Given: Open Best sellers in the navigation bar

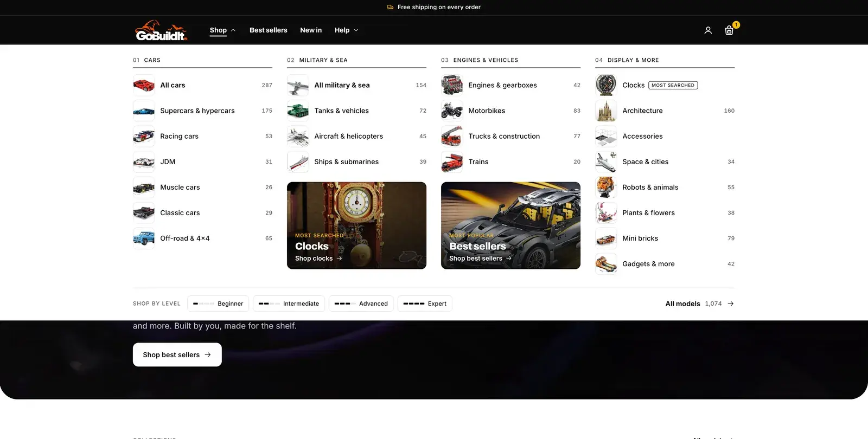Looking at the screenshot, I should click(x=269, y=30).
